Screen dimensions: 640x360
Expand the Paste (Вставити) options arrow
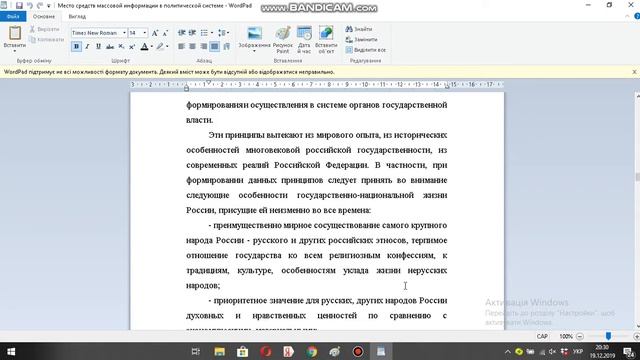15,51
